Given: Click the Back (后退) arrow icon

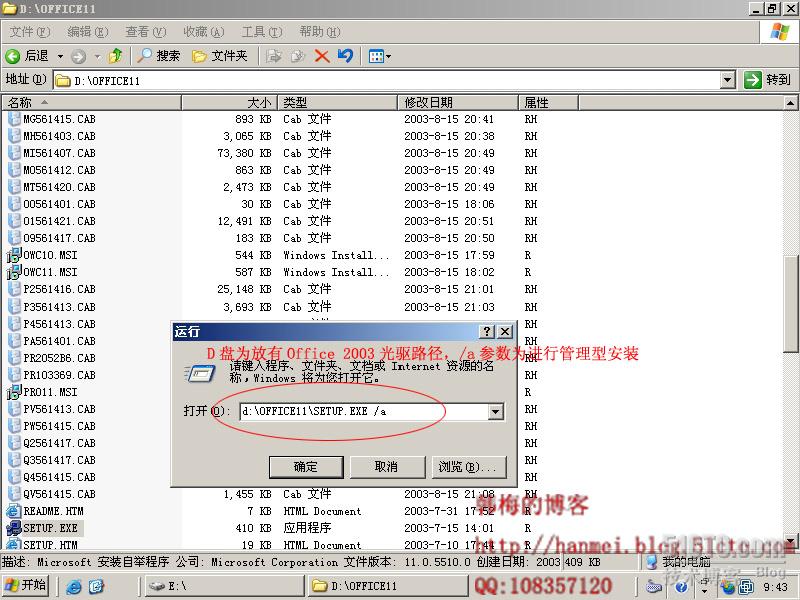Looking at the screenshot, I should click(x=12, y=56).
